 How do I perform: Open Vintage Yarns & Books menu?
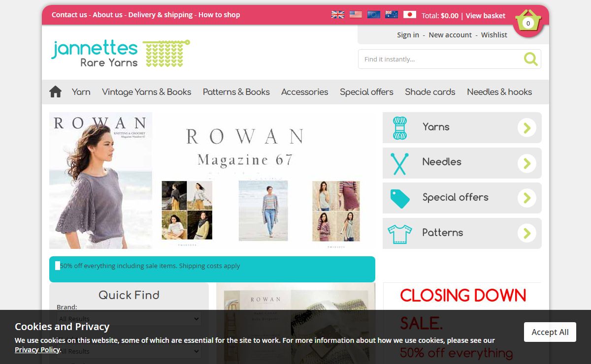point(146,92)
